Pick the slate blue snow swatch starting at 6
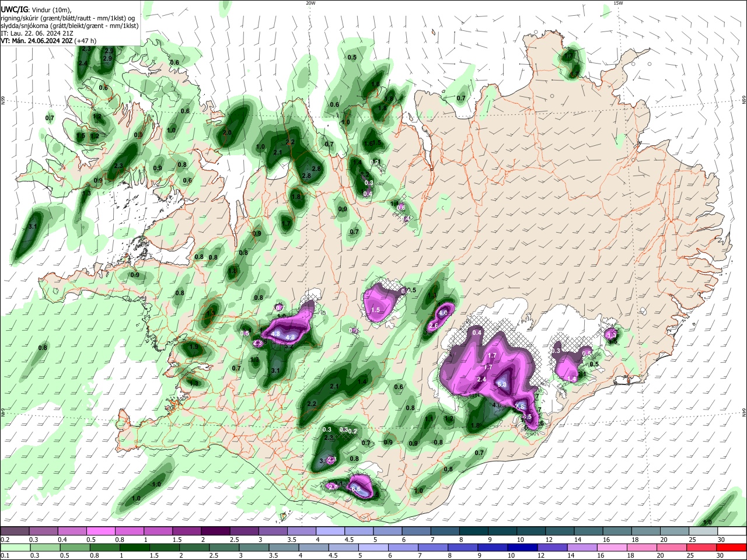 pyautogui.click(x=416, y=531)
